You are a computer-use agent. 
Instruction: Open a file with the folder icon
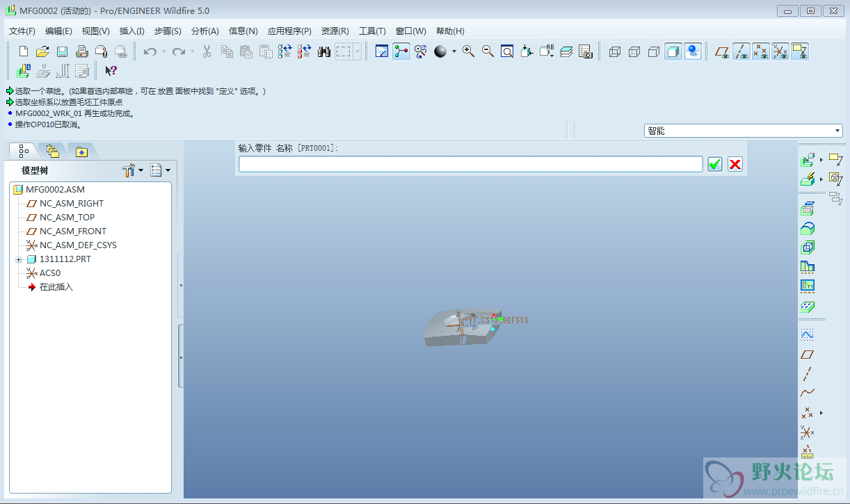tap(42, 51)
